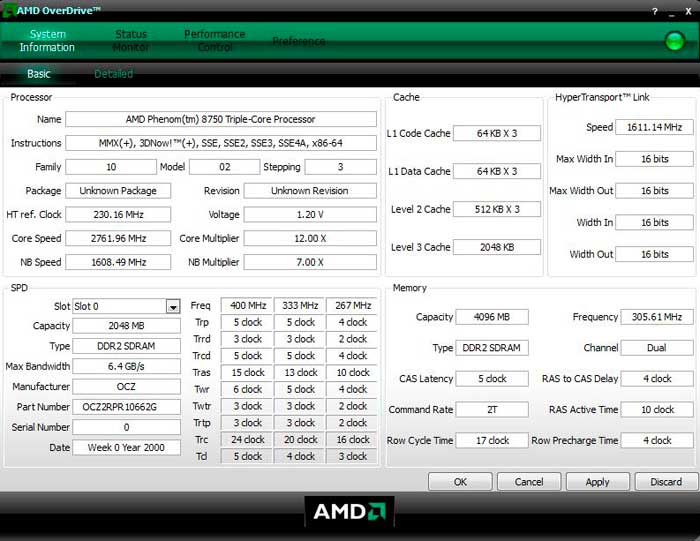
Task: Click the Voltage 1.20 V field
Action: [310, 214]
